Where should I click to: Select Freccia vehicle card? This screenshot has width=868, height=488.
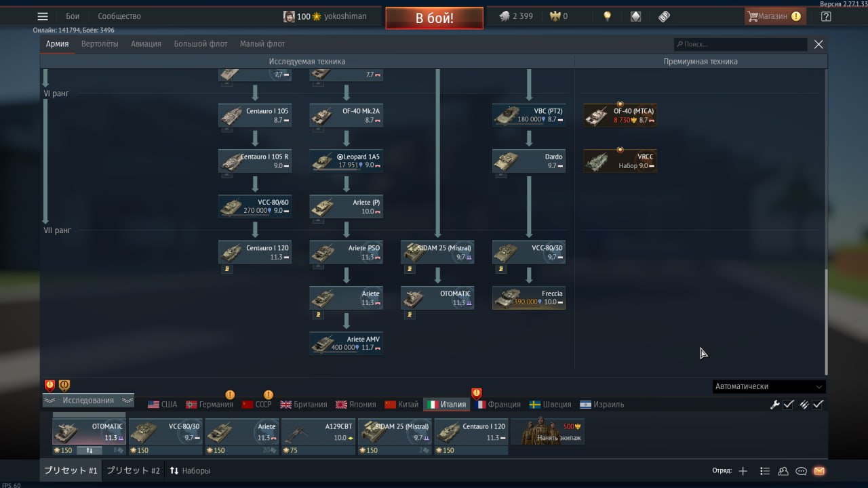pyautogui.click(x=529, y=298)
